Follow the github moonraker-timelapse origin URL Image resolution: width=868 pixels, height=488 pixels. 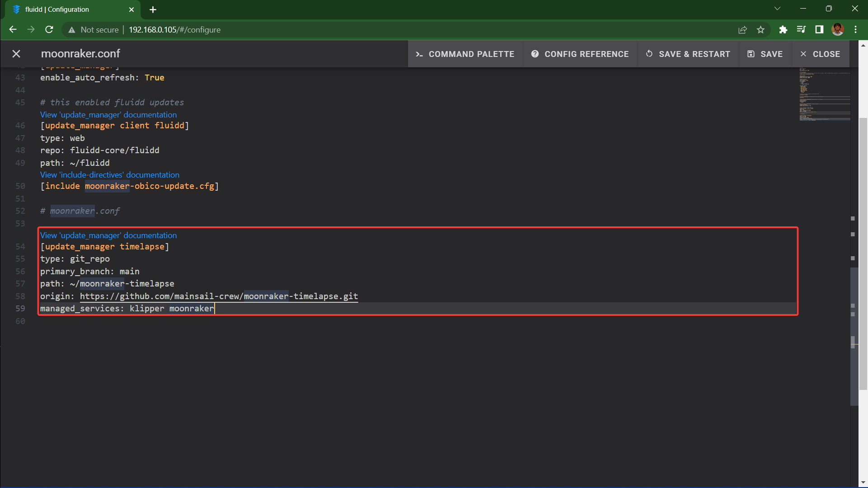pyautogui.click(x=219, y=296)
